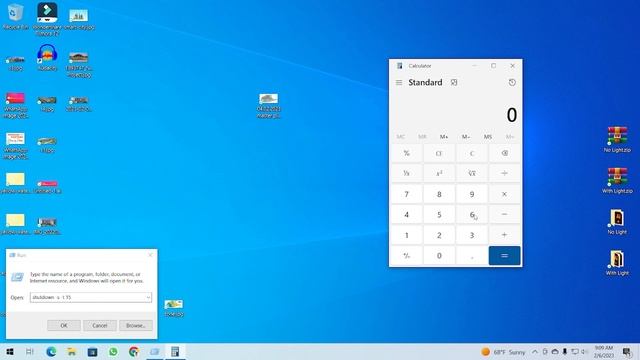Click the reciprocal 1/x key

click(x=407, y=173)
